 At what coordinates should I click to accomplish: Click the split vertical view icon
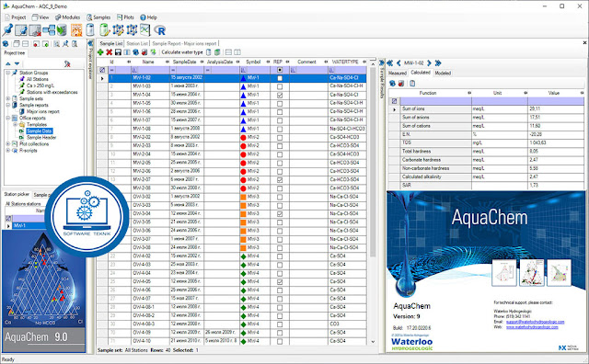pos(237,52)
